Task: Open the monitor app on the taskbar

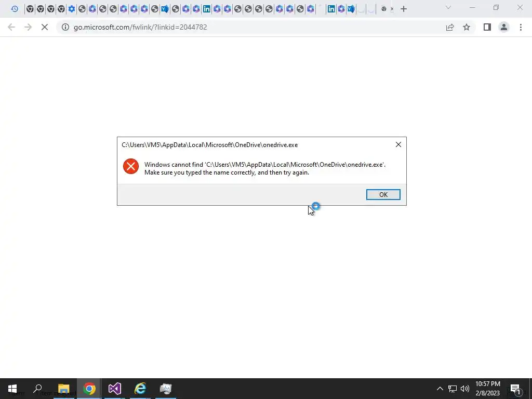Action: pos(166,389)
